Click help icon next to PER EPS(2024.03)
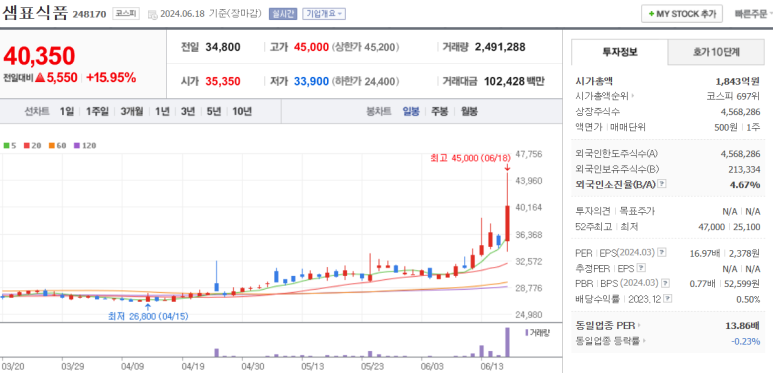The image size is (773, 373). click(661, 253)
